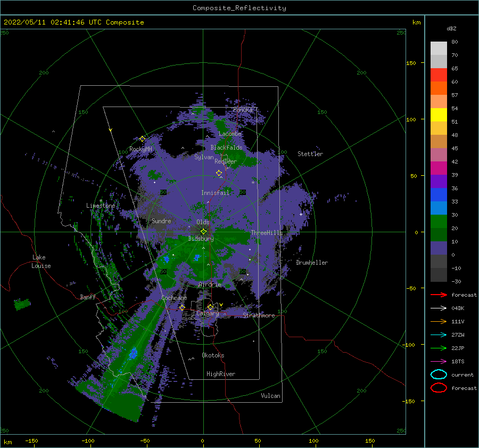
Task: Click the green 22JP arrow legend icon
Action: pos(439,348)
